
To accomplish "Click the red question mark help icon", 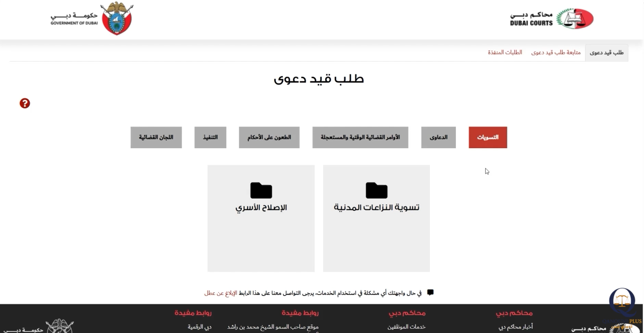I will pos(24,103).
